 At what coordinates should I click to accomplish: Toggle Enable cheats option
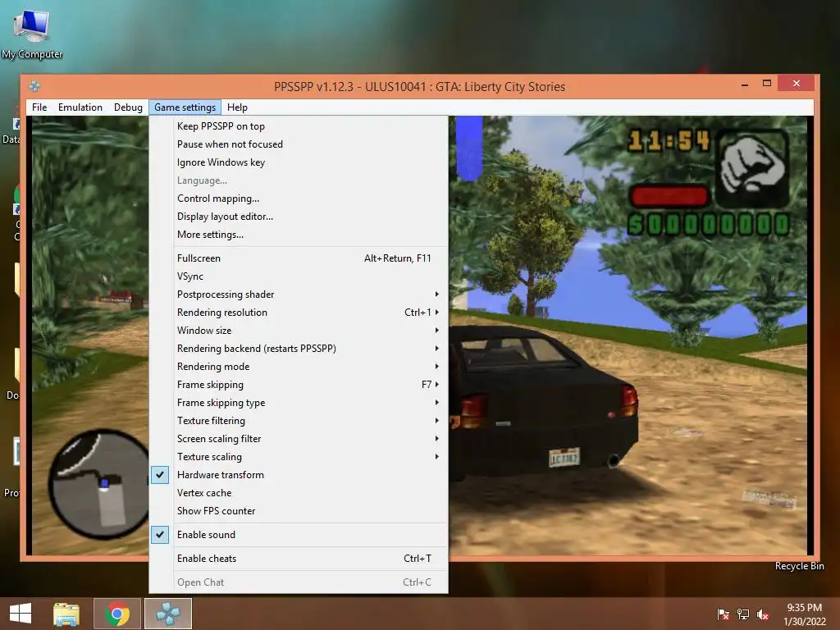tap(299, 558)
